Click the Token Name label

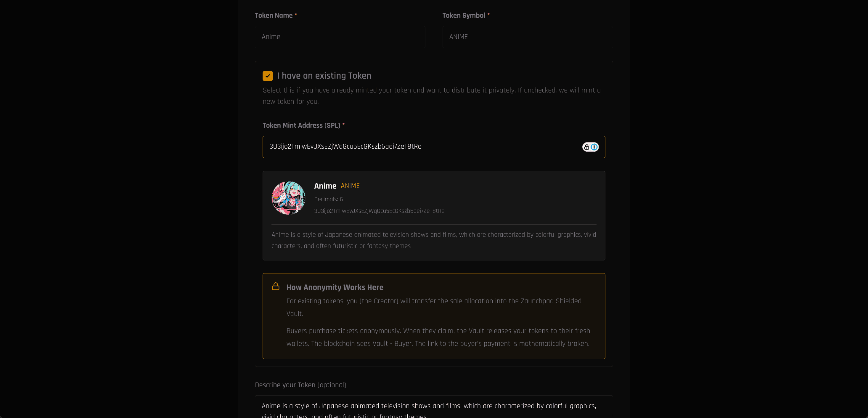(273, 15)
